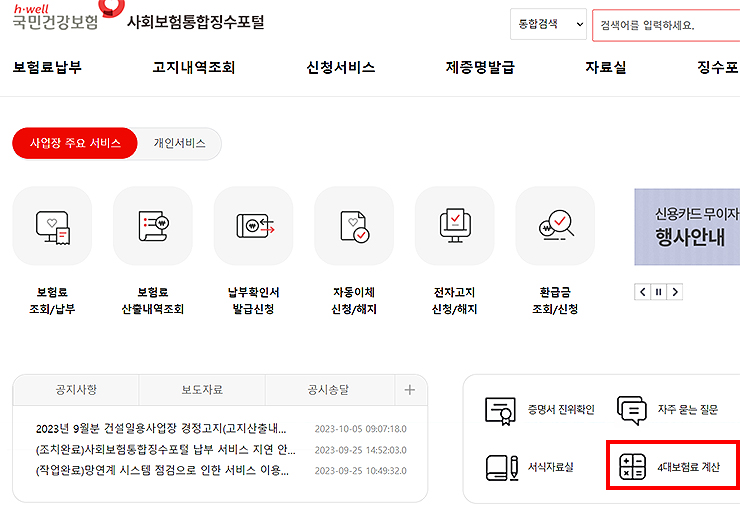
Task: Show the next banner slide
Action: (675, 292)
